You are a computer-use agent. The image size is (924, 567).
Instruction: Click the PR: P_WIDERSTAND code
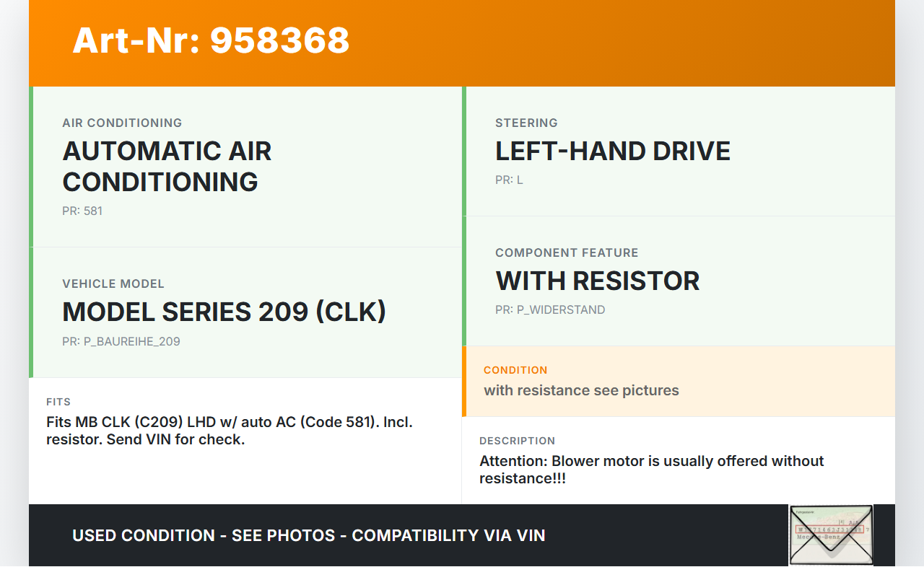pos(550,310)
